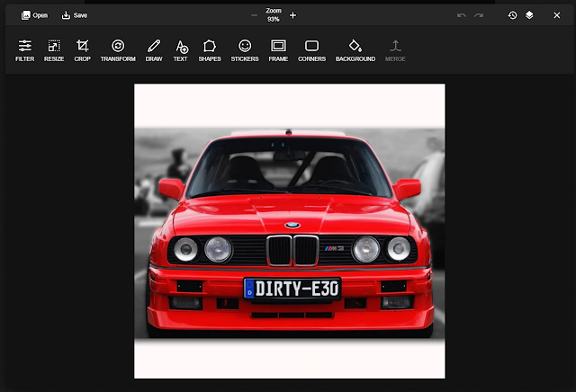Open the layers panel
Image resolution: width=576 pixels, height=392 pixels.
529,15
